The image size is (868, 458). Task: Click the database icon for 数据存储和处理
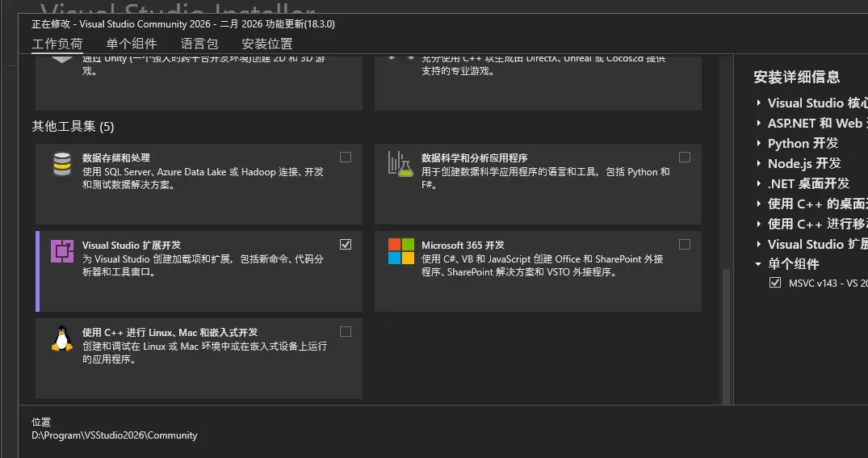click(62, 165)
